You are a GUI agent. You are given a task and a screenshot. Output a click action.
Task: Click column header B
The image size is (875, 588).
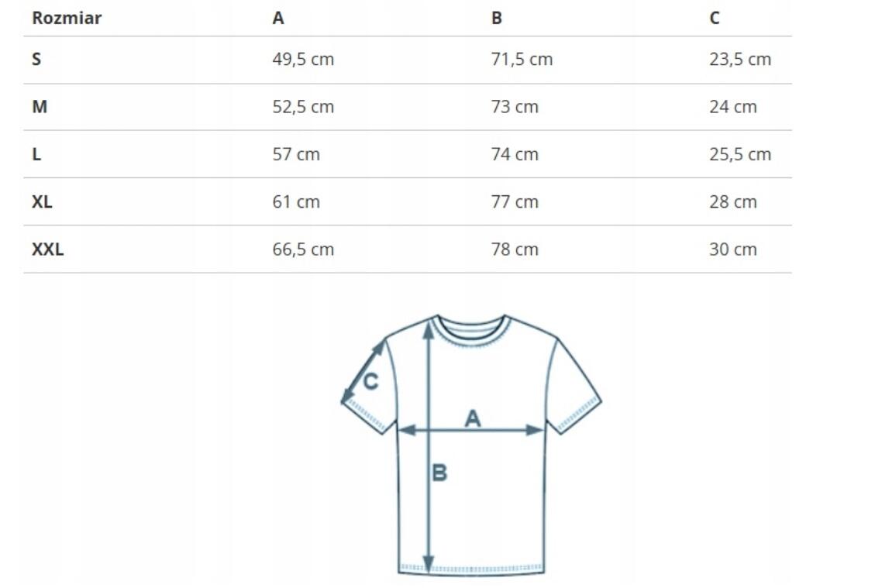(x=497, y=18)
